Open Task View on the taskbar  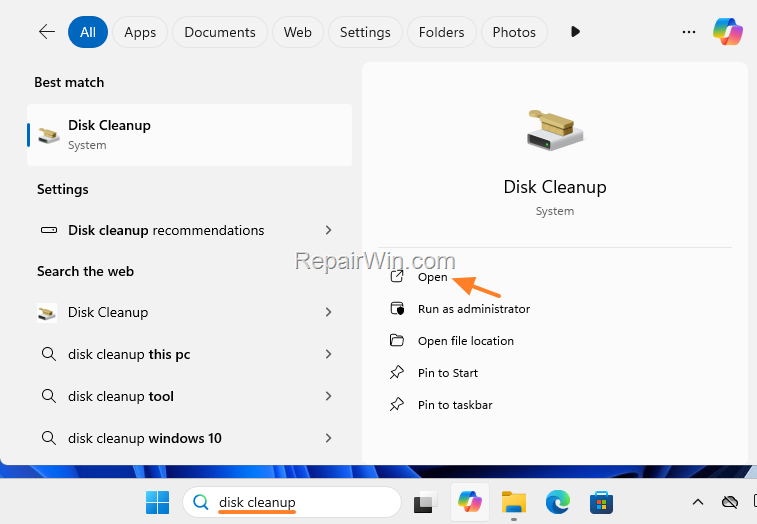[x=426, y=502]
